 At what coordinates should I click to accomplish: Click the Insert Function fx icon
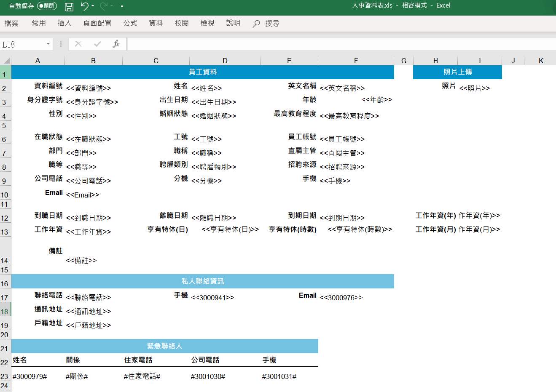[116, 44]
